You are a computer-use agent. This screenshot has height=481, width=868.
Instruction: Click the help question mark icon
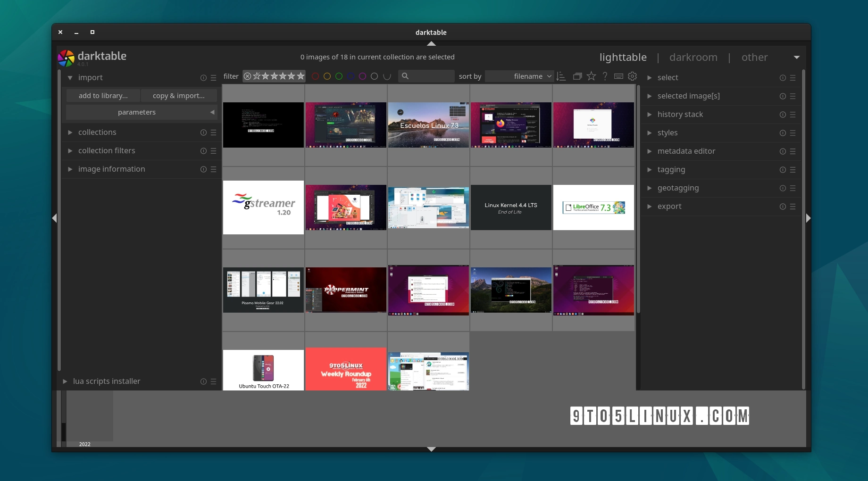pos(605,76)
